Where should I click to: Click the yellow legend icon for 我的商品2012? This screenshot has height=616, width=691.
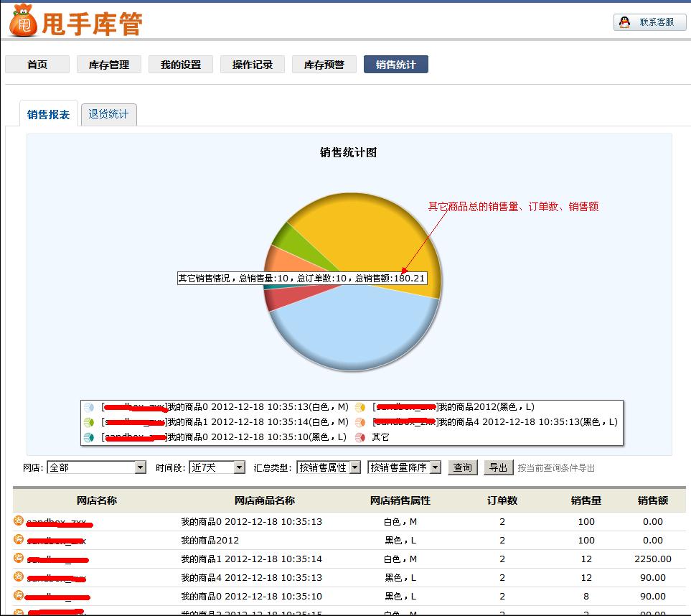tap(360, 407)
